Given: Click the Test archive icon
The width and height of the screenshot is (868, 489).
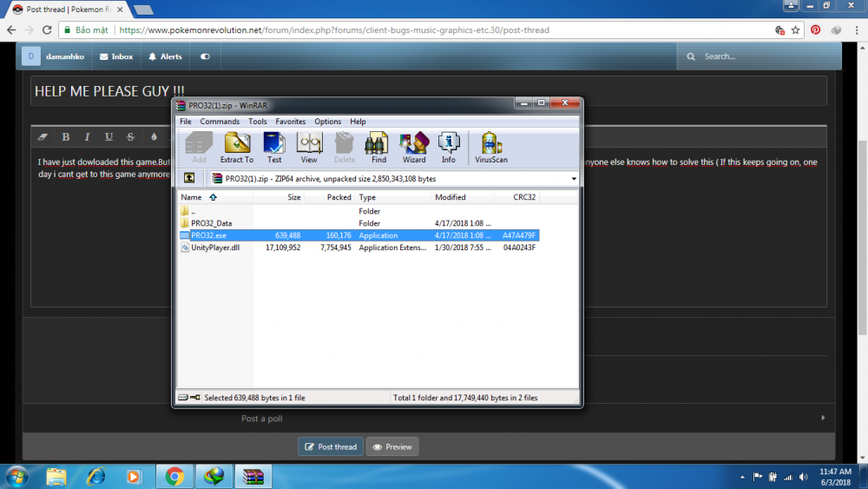Looking at the screenshot, I should point(274,147).
